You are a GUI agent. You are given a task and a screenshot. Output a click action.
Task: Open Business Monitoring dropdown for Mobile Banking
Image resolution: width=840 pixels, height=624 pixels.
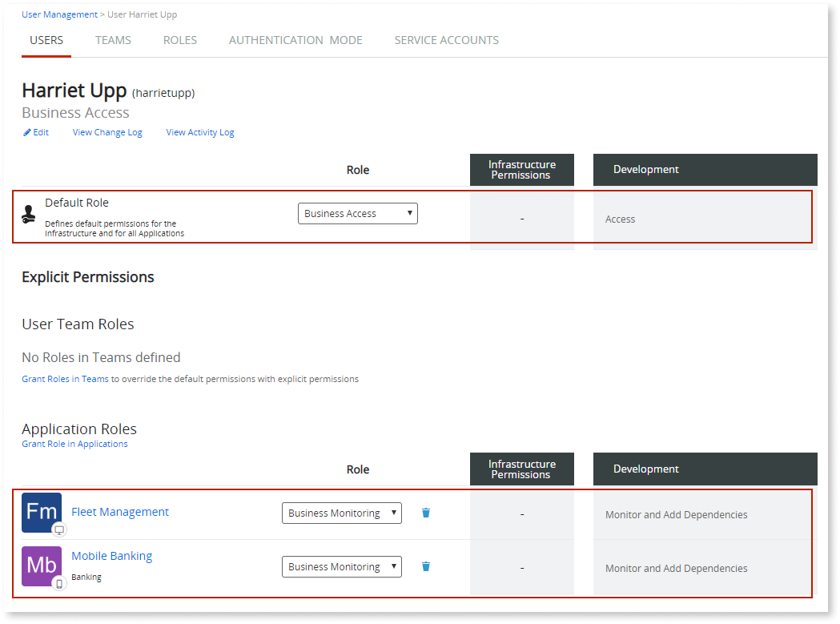click(342, 566)
